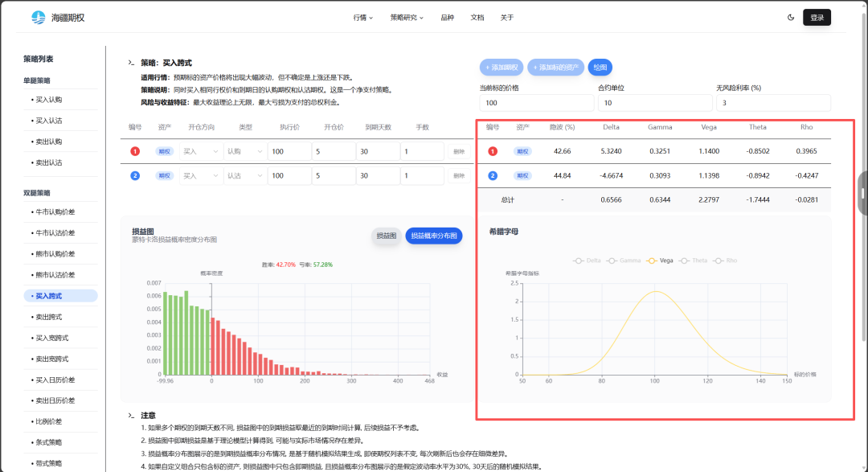Click the 绘图 button
The image size is (868, 472).
point(600,68)
